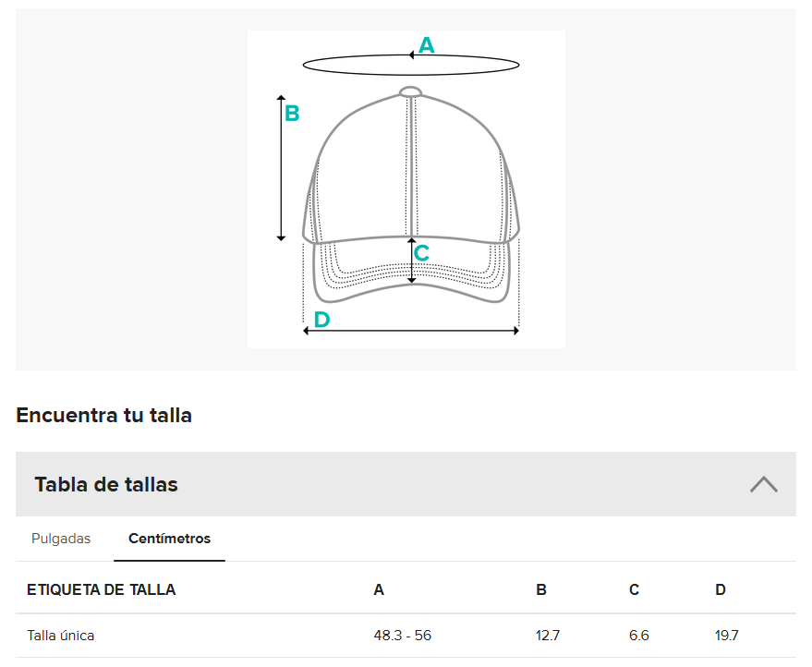
Task: Click the teal A label in diagram
Action: click(x=426, y=45)
